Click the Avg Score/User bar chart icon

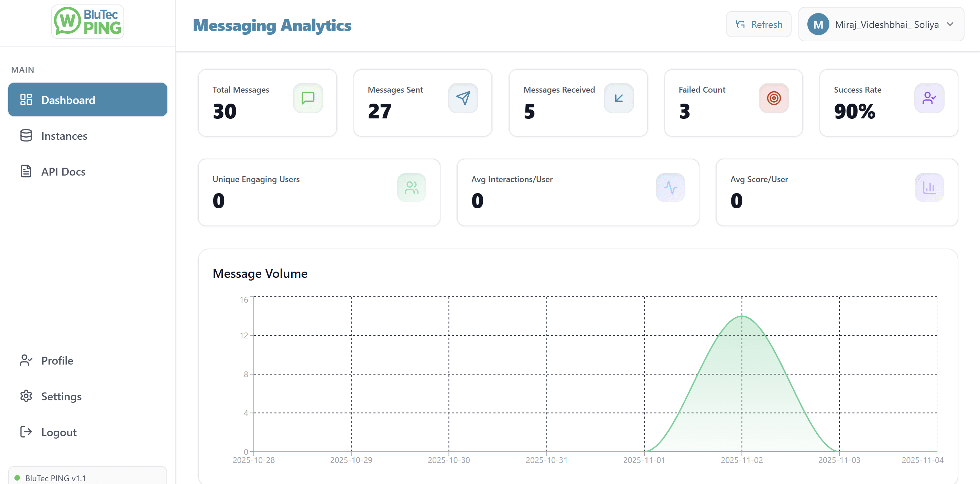coord(929,187)
